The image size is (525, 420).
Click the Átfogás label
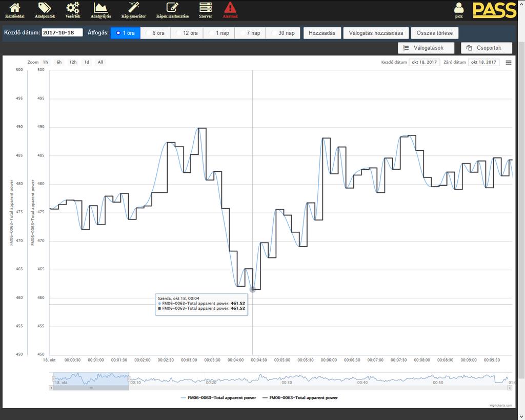click(98, 33)
